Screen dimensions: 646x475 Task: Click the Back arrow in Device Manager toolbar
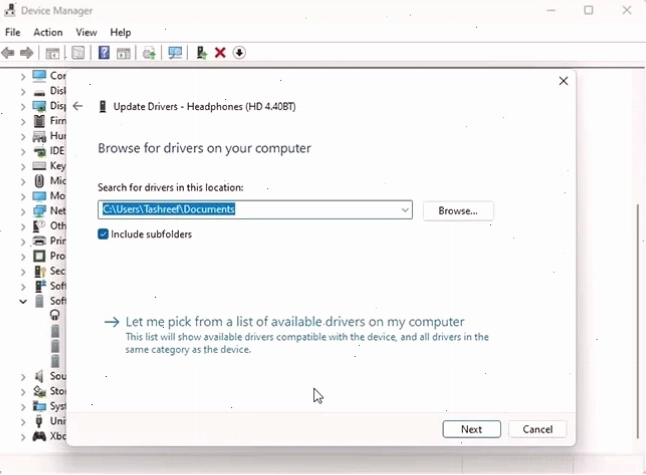[8, 53]
